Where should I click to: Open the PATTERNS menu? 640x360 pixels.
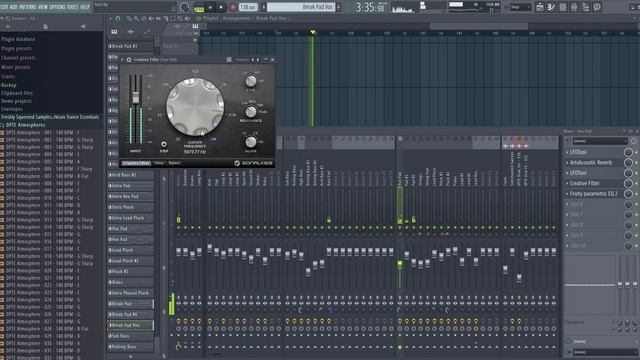coord(28,7)
